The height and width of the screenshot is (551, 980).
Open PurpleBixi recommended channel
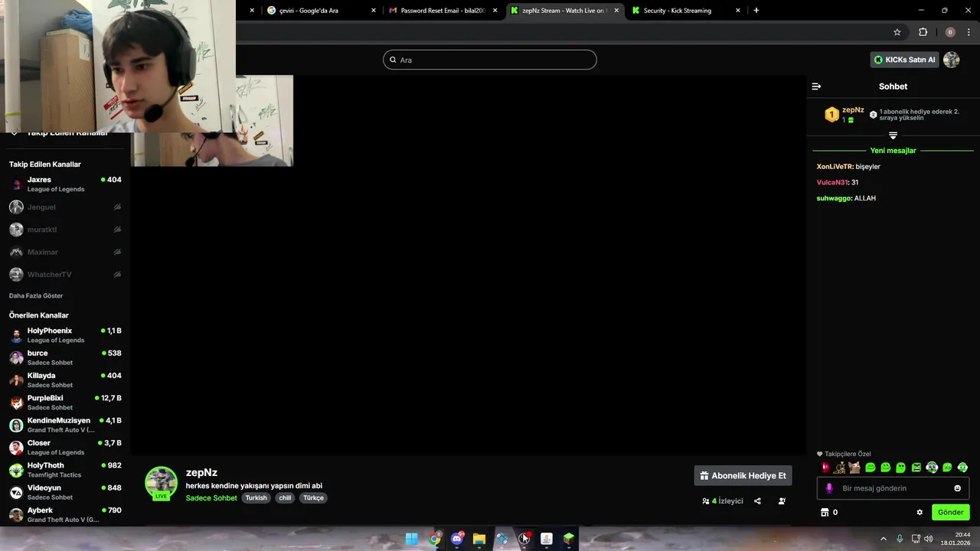coord(65,403)
